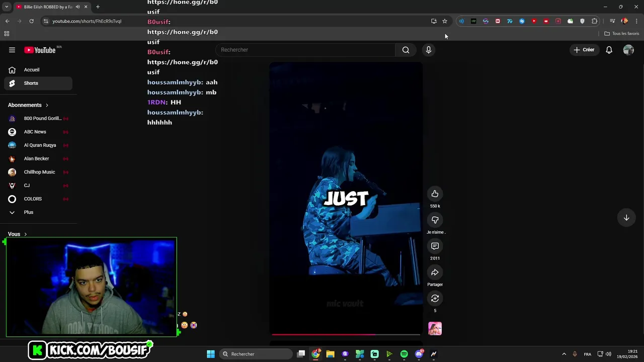Start voice search with microphone
644x362 pixels.
click(429, 50)
